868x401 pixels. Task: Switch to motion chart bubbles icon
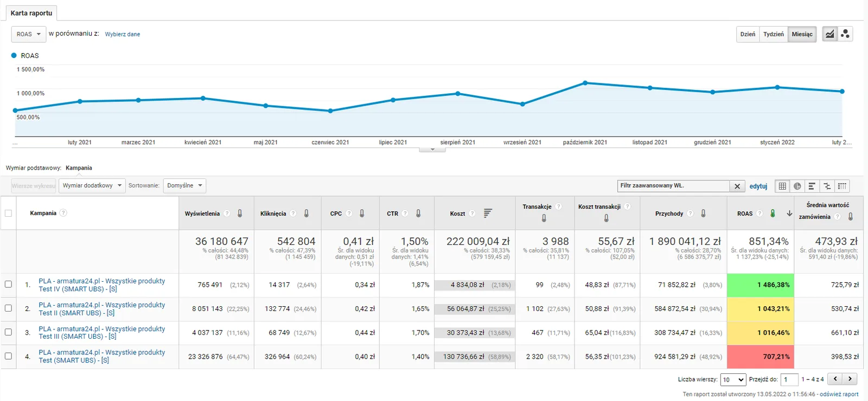[845, 34]
